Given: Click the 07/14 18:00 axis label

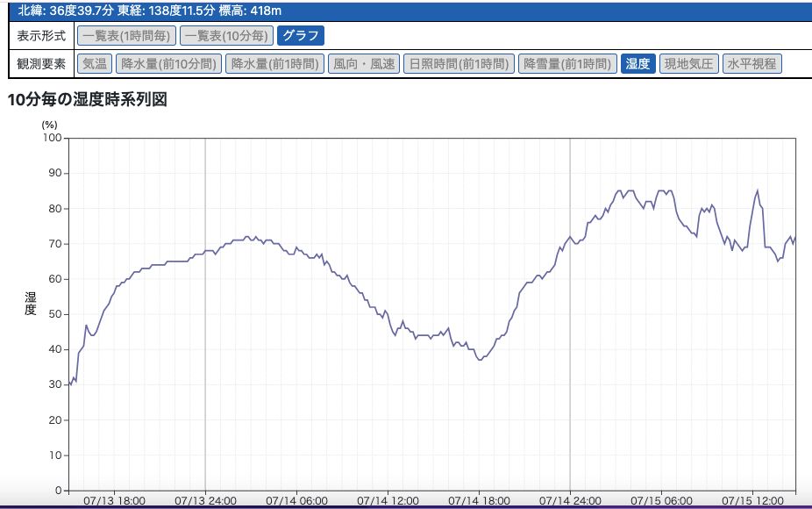Looking at the screenshot, I should [x=479, y=501].
